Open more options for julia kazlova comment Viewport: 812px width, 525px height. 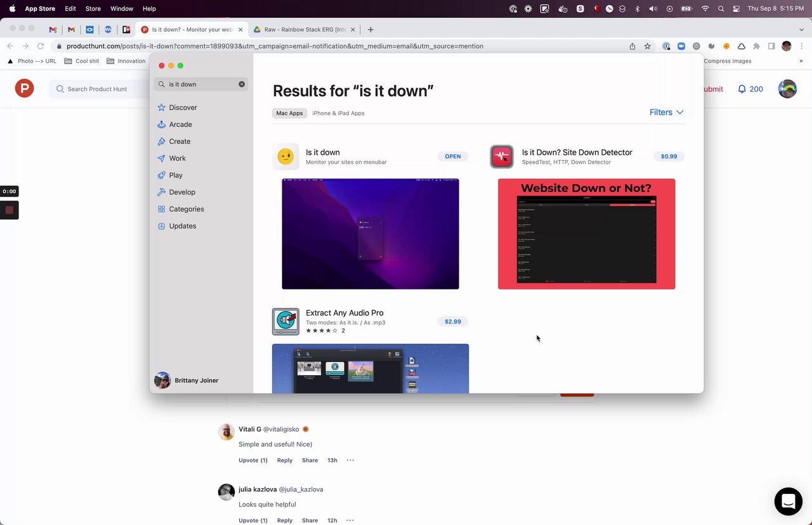[x=350, y=521]
